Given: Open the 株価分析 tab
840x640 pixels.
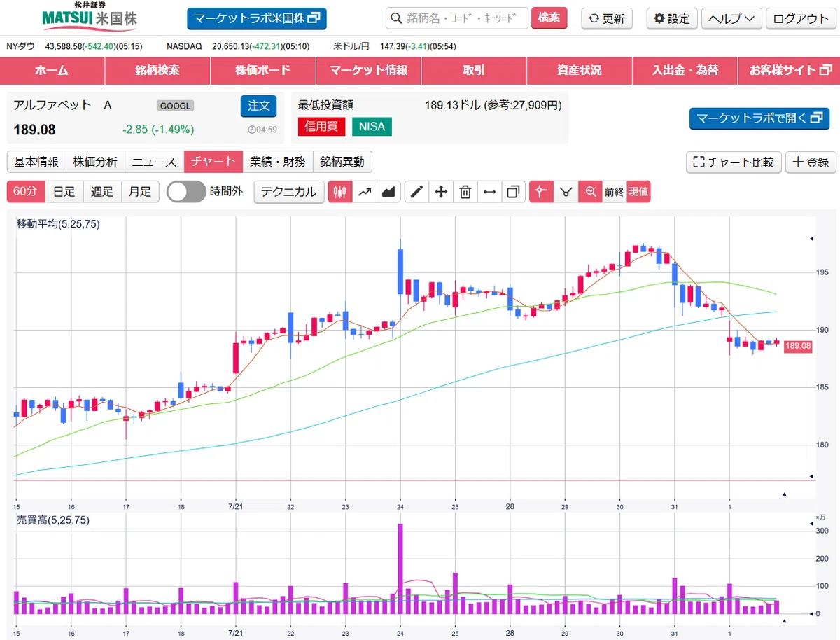Looking at the screenshot, I should pos(96,162).
